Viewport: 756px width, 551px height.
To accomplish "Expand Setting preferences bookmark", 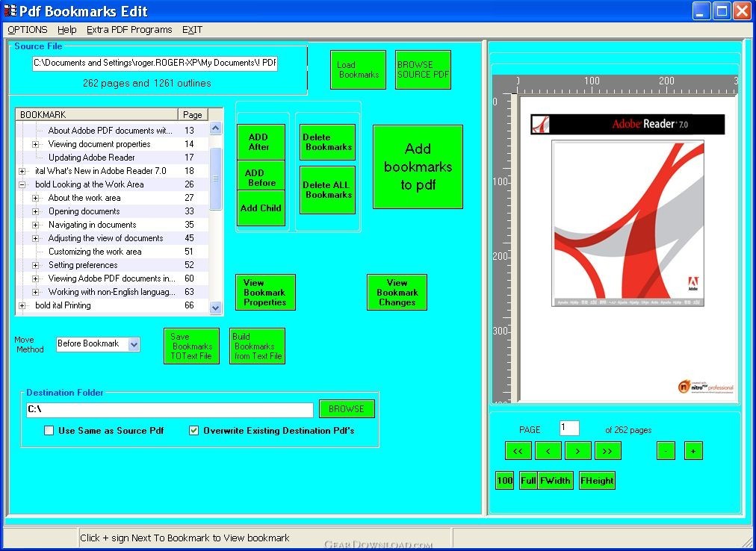I will pyautogui.click(x=35, y=265).
